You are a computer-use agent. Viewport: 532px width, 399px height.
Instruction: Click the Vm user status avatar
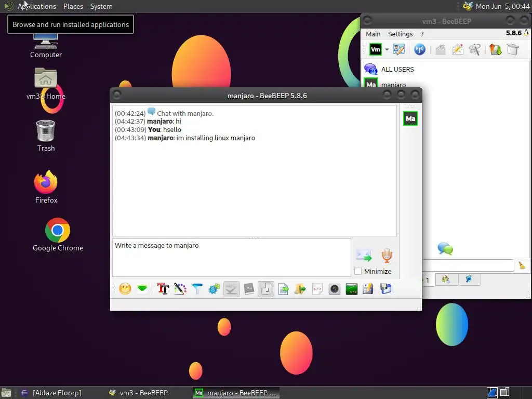[x=375, y=49]
